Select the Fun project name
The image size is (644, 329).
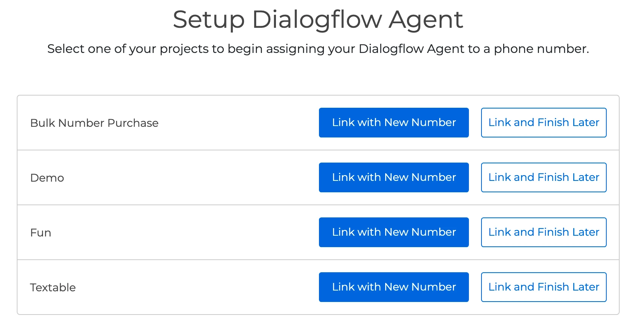tap(41, 232)
